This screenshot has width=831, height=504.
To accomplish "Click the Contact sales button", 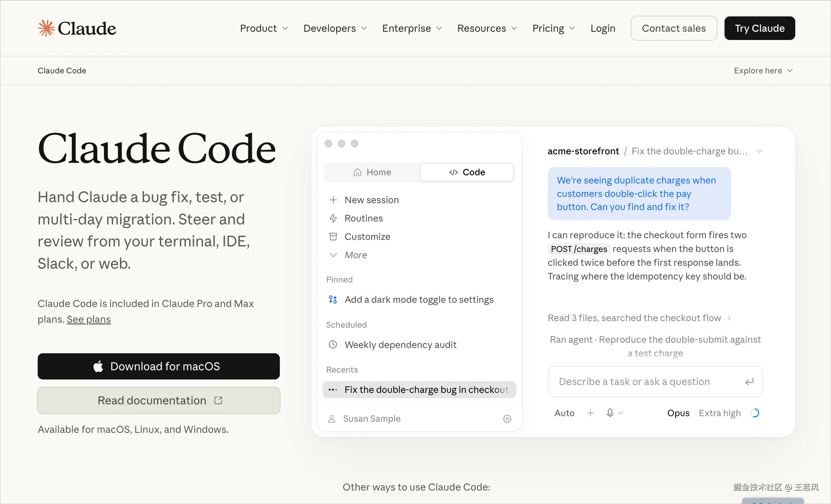I will click(673, 28).
